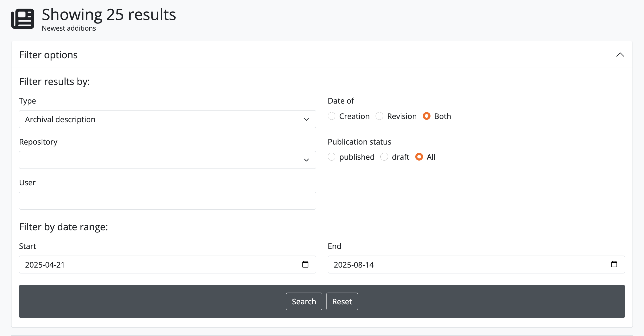Click the Reset button
Viewport: 644px width, 336px height.
coord(342,301)
